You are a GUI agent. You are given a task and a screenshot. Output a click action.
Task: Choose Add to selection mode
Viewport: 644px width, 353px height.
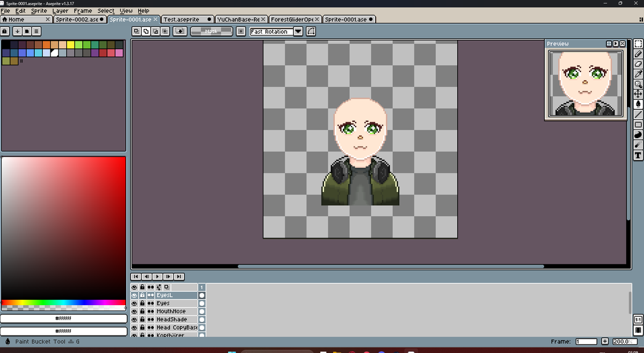point(147,31)
